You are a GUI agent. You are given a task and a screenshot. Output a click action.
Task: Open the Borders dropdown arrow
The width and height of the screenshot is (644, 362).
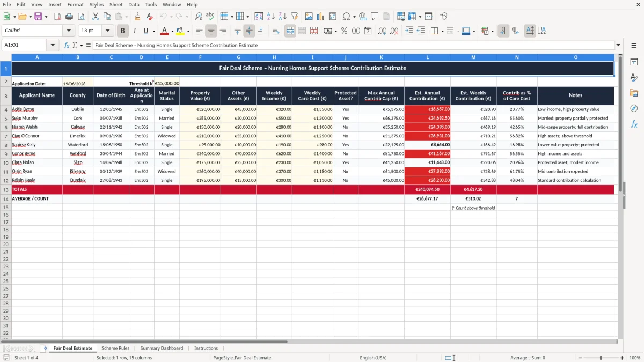coord(442,31)
